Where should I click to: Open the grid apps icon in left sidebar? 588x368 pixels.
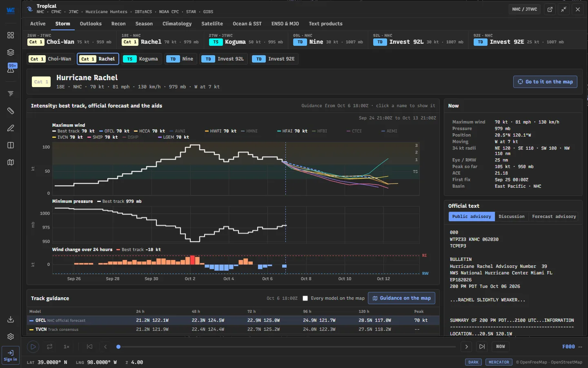(11, 35)
